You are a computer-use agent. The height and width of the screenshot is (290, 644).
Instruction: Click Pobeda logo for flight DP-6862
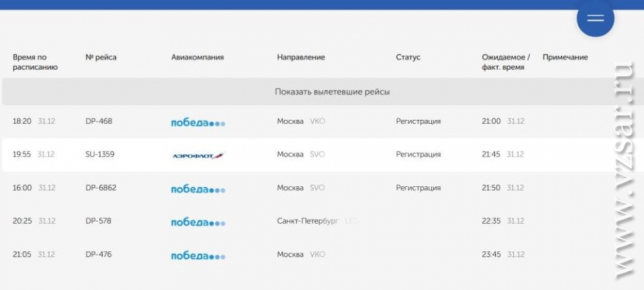198,188
